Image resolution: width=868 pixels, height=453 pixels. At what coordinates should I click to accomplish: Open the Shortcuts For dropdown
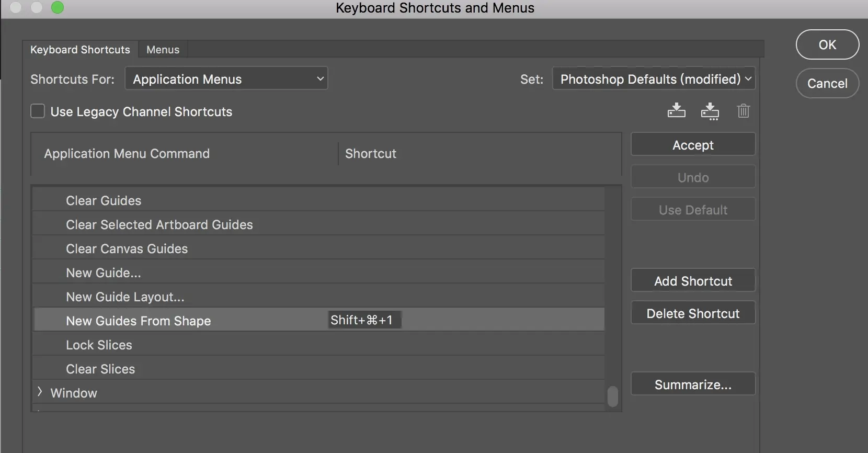pos(226,79)
